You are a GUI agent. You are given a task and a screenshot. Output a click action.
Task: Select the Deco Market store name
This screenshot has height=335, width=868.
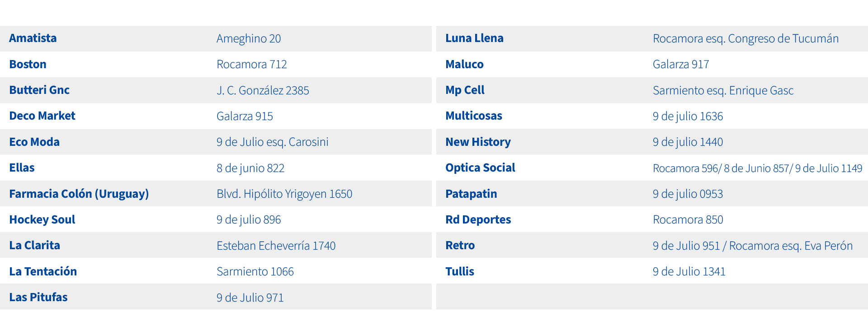(x=42, y=116)
